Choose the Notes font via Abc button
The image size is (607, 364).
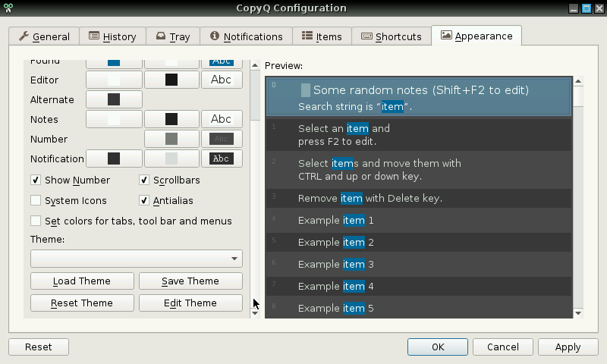222,119
